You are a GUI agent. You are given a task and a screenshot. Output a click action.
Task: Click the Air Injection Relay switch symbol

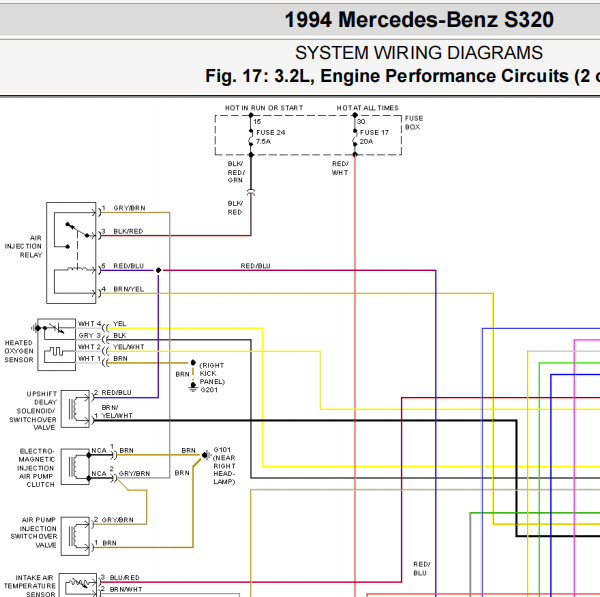pyautogui.click(x=78, y=233)
